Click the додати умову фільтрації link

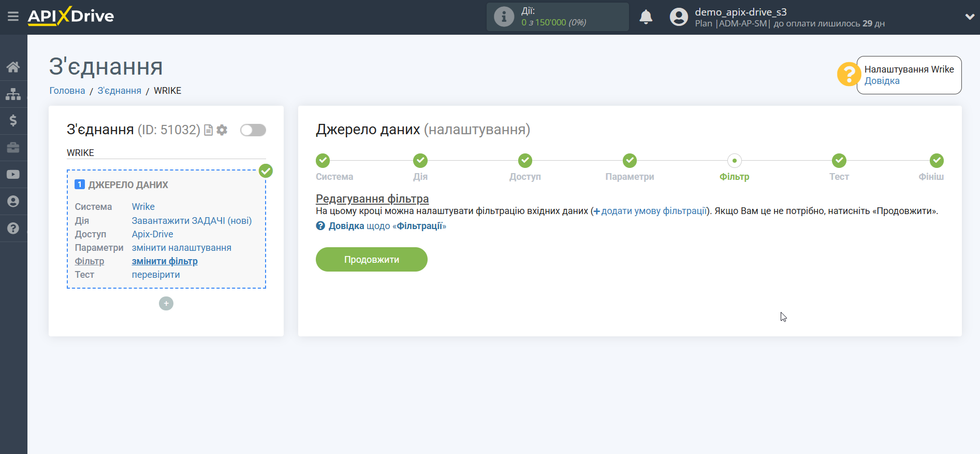653,211
